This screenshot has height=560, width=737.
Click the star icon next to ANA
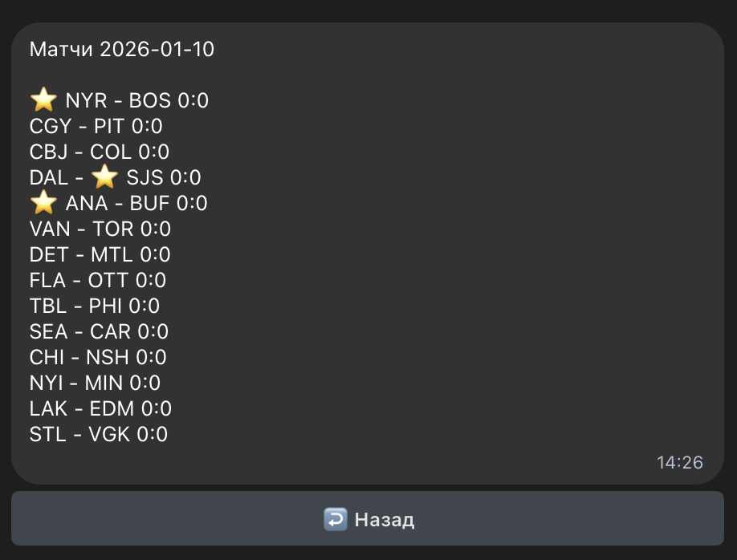[43, 203]
